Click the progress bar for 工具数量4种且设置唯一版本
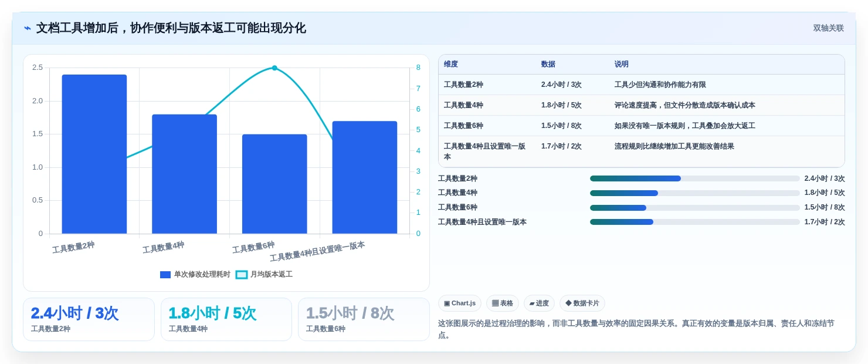 pyautogui.click(x=695, y=222)
